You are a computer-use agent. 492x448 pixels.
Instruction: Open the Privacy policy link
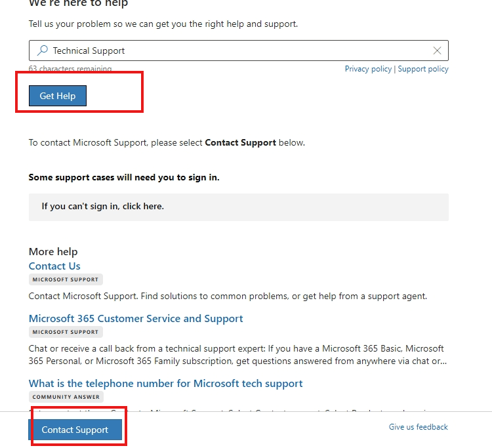(368, 69)
